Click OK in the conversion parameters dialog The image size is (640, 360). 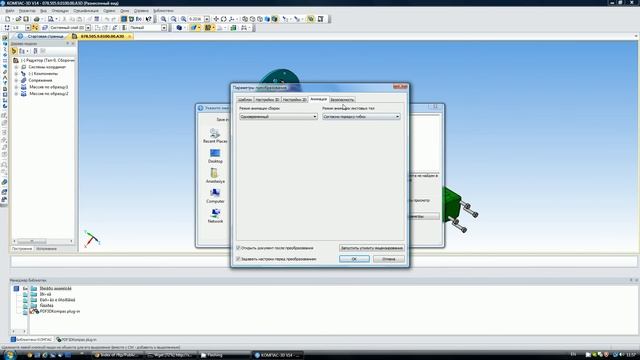[x=354, y=259]
